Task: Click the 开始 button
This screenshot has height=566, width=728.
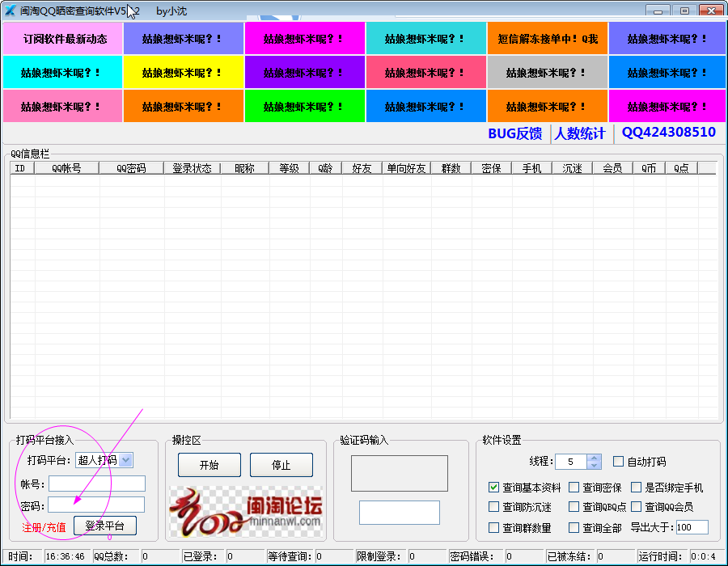Action: click(x=210, y=465)
